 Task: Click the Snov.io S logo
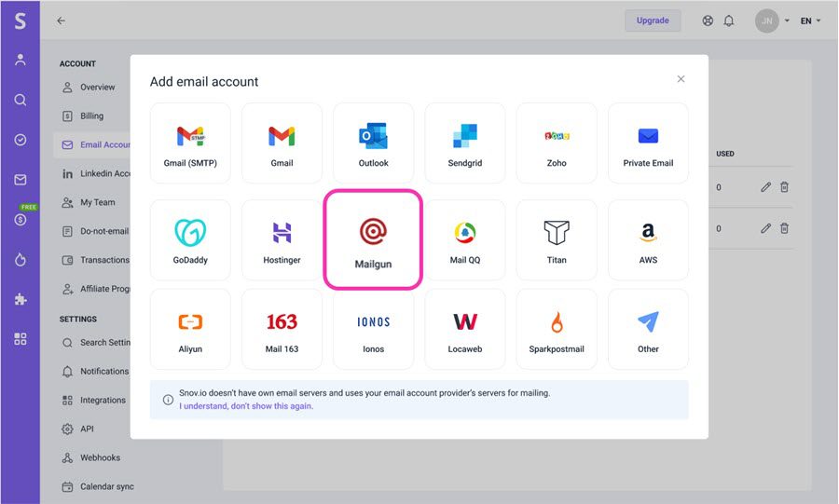click(20, 20)
